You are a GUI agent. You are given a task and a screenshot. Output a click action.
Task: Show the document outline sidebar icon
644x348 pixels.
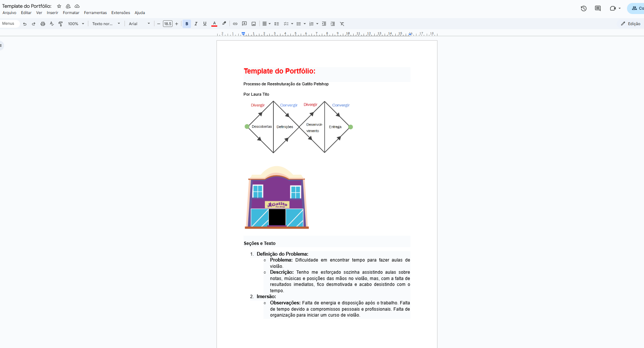coord(1,45)
